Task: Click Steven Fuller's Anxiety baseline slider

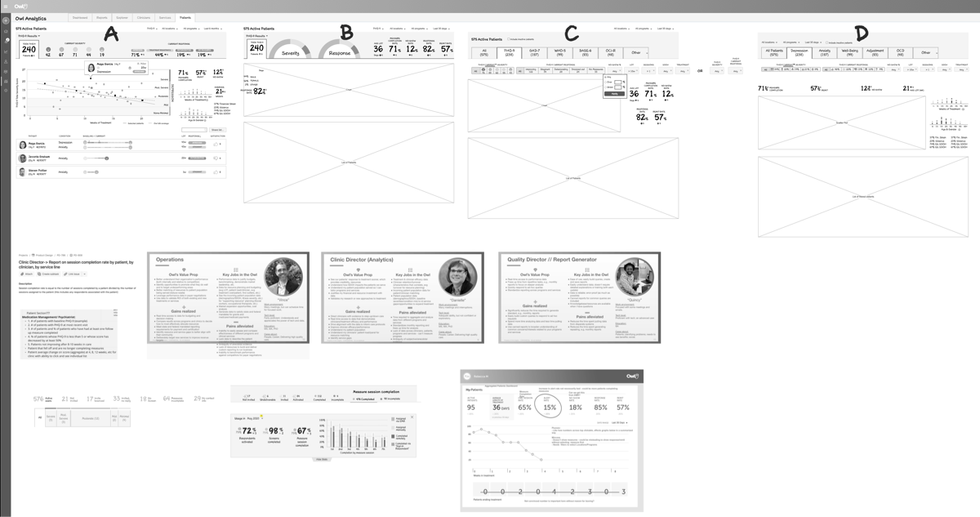Action: [x=91, y=172]
